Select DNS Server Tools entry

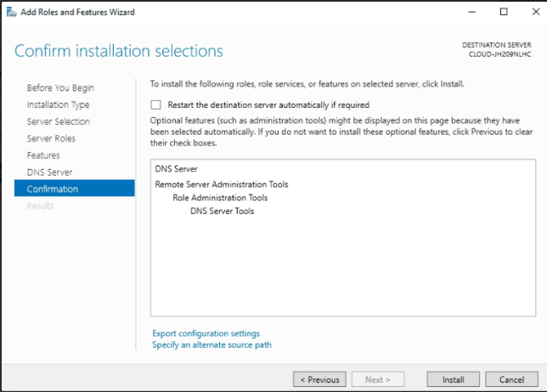[x=223, y=210]
